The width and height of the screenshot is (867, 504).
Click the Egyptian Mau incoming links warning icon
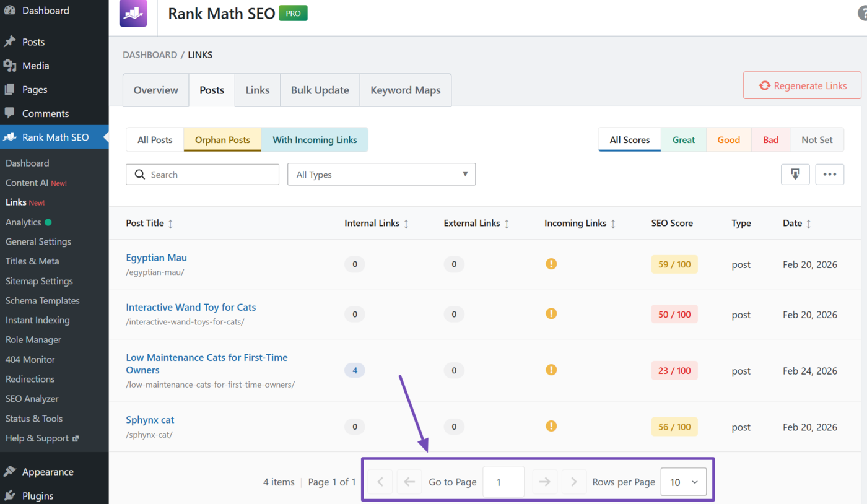point(551,264)
